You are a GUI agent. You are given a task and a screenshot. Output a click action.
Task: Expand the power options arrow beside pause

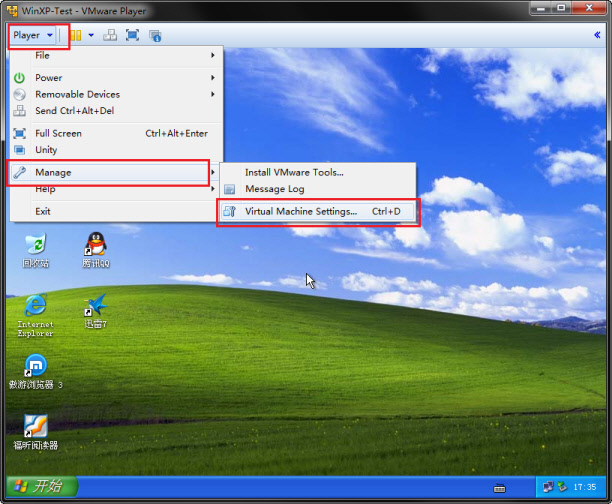coord(91,35)
